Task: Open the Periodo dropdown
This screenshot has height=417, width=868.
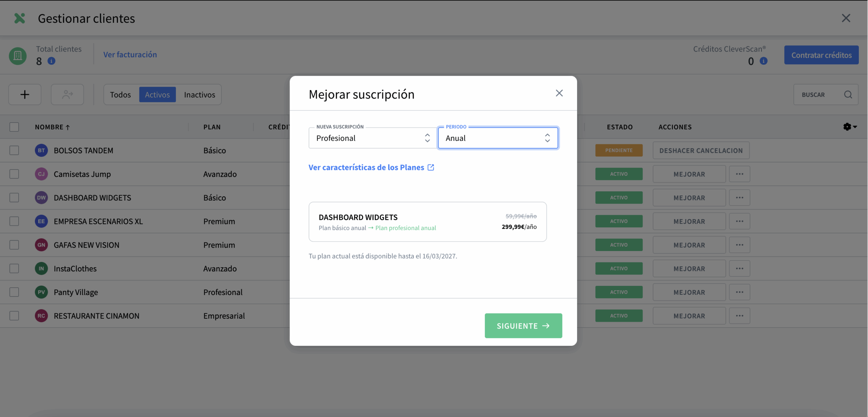Action: pyautogui.click(x=497, y=138)
